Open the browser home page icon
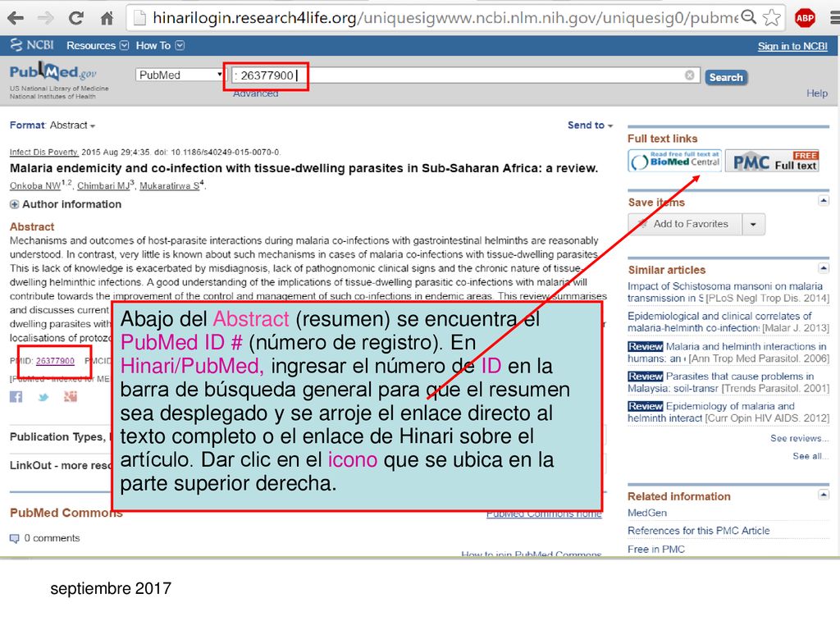This screenshot has width=840, height=630. point(107,18)
